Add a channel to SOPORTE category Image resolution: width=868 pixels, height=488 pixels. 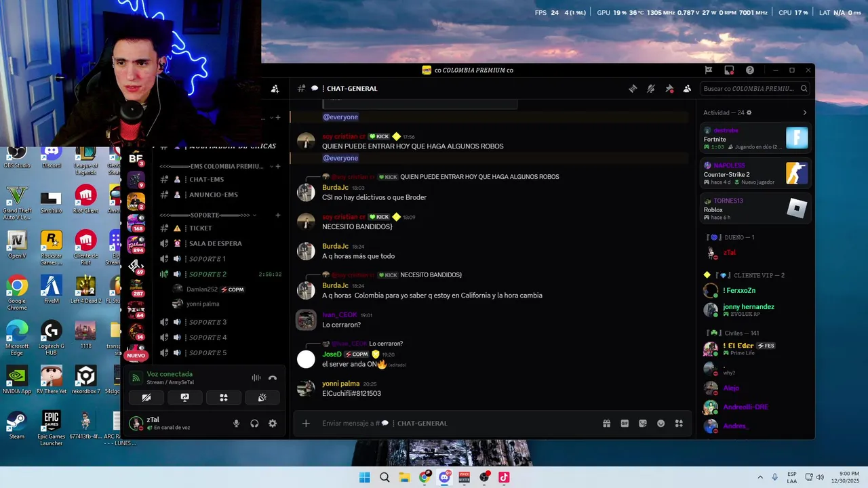pyautogui.click(x=277, y=216)
